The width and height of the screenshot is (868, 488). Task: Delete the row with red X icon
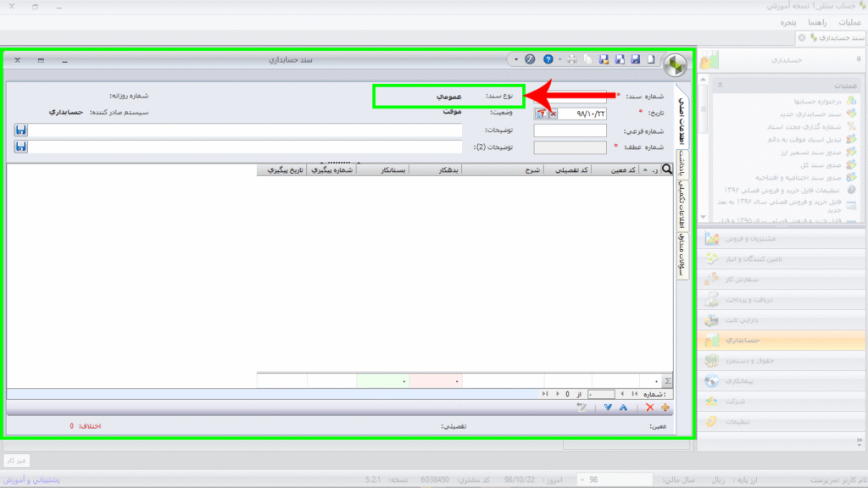[649, 408]
